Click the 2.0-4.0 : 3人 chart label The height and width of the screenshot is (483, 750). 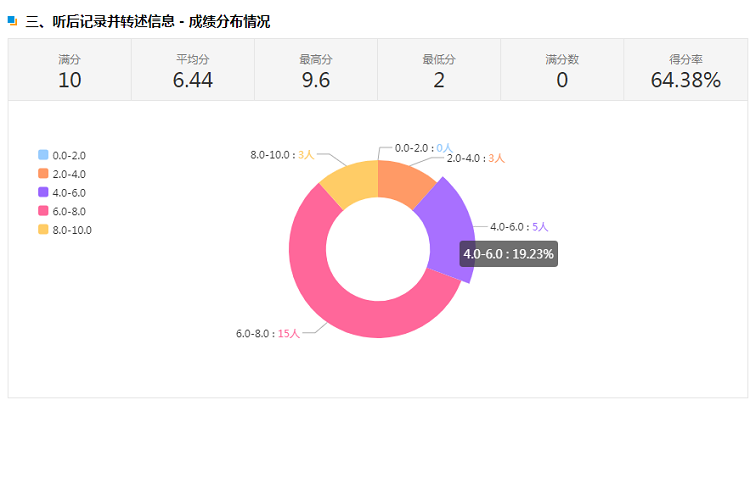475,158
